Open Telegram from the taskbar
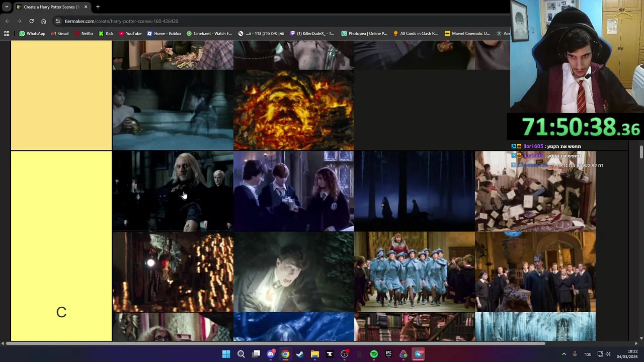The height and width of the screenshot is (362, 644). [418, 354]
